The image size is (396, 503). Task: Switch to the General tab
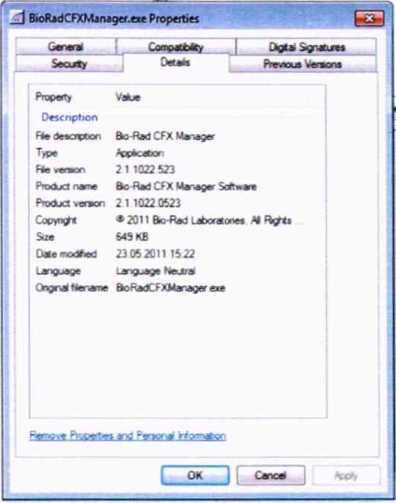66,47
